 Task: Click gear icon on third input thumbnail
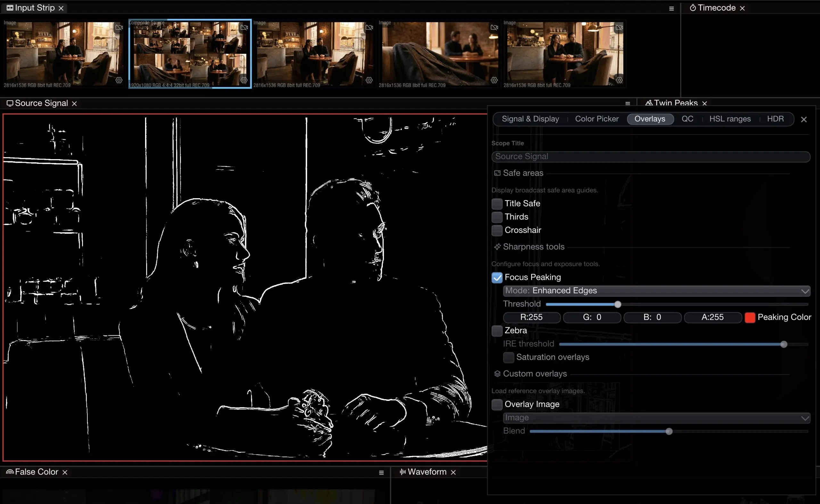[x=369, y=80]
